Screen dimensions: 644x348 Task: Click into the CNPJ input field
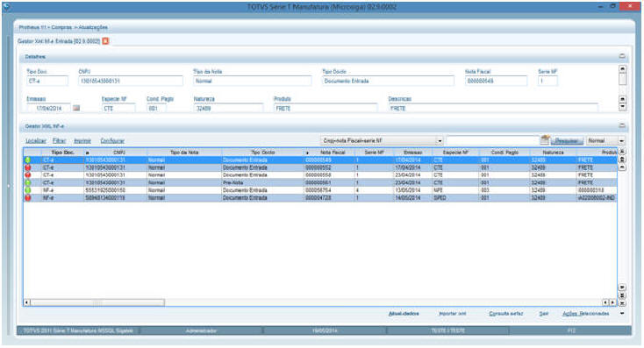131,81
